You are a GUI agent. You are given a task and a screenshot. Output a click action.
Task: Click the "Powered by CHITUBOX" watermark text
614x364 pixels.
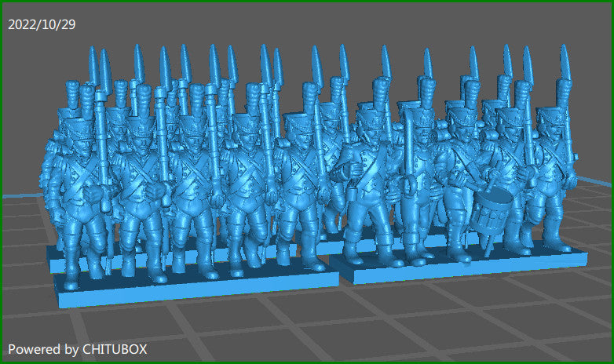78,348
